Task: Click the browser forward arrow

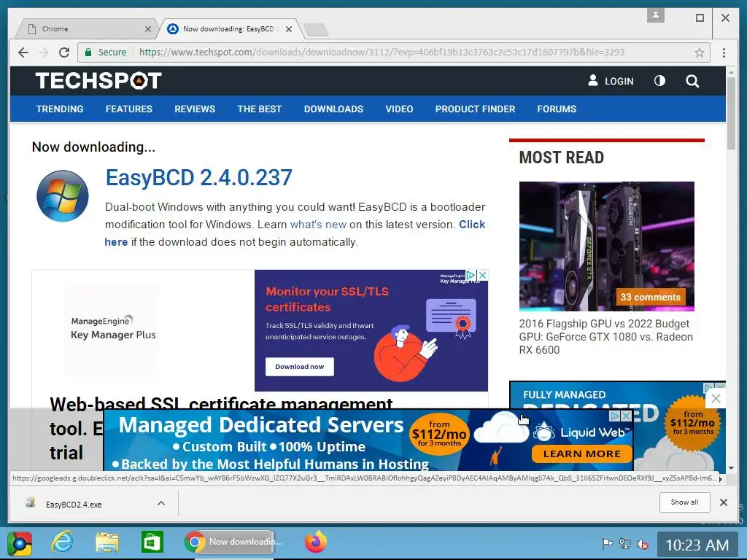Action: tap(43, 52)
